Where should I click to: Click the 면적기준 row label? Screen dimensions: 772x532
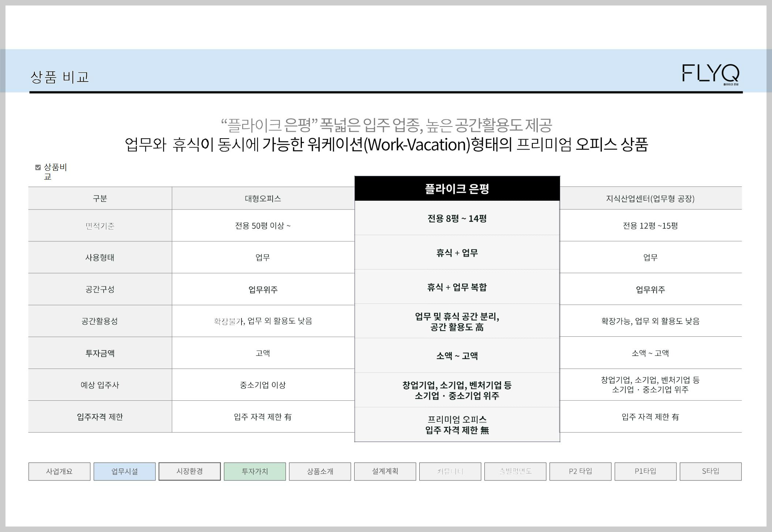100,226
